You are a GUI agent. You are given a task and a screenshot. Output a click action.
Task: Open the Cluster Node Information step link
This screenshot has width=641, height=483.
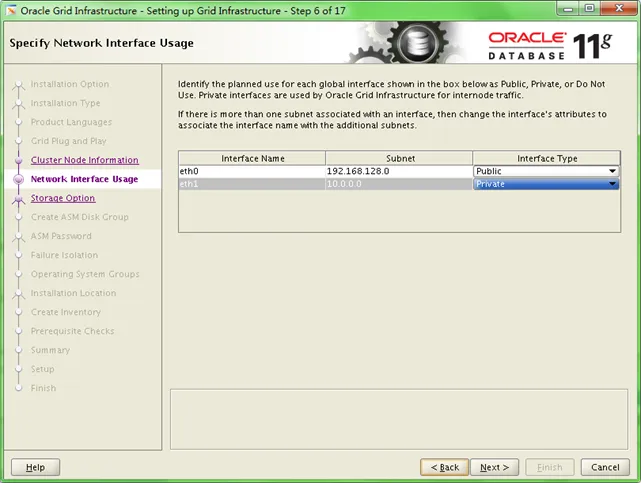click(85, 160)
